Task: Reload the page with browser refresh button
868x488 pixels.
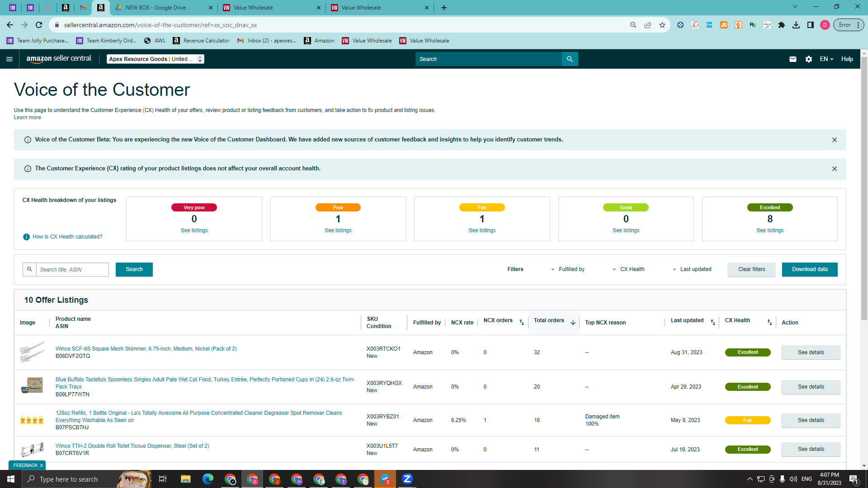Action: (39, 25)
